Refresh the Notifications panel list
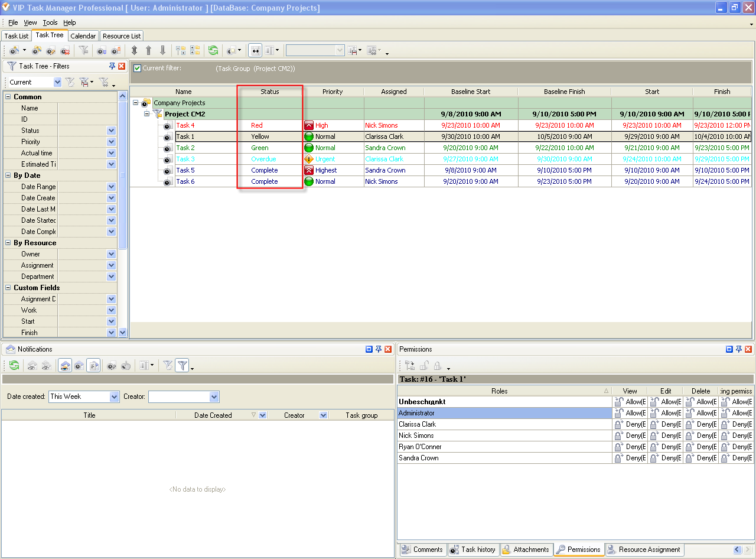This screenshot has height=559, width=756. (14, 366)
